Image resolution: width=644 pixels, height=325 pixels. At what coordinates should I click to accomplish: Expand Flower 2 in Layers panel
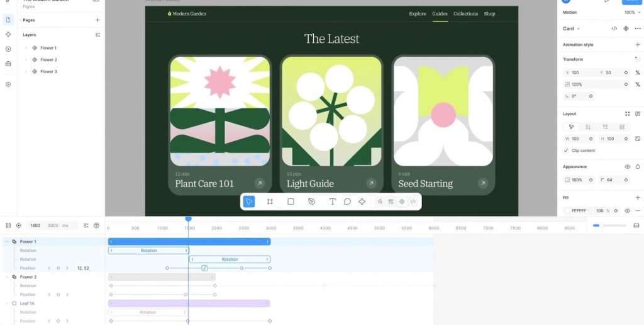coord(26,60)
